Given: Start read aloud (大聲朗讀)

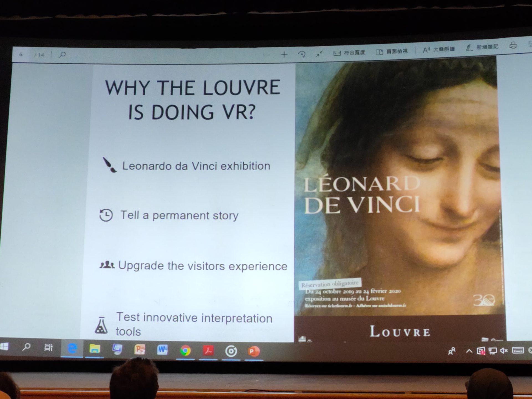Looking at the screenshot, I should pos(439,50).
